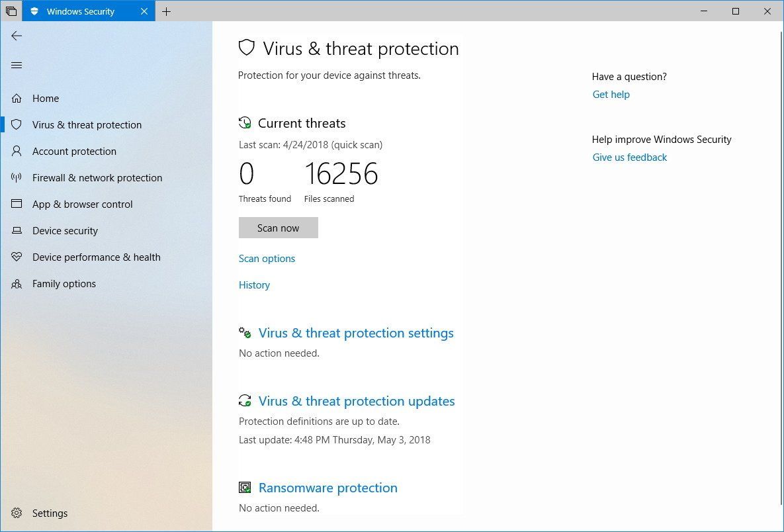Open the Ransomware protection section icon
The width and height of the screenshot is (784, 532).
pyautogui.click(x=245, y=487)
